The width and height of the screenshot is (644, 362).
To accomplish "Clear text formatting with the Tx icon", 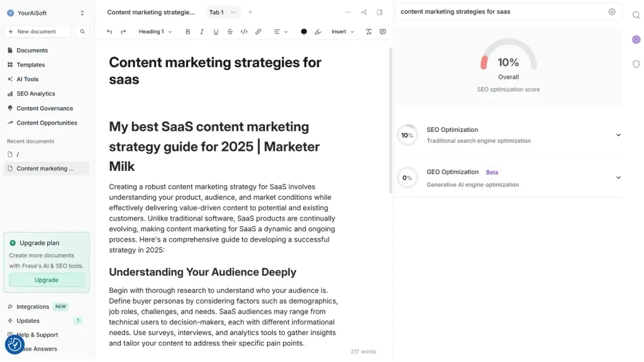I will pos(369,31).
